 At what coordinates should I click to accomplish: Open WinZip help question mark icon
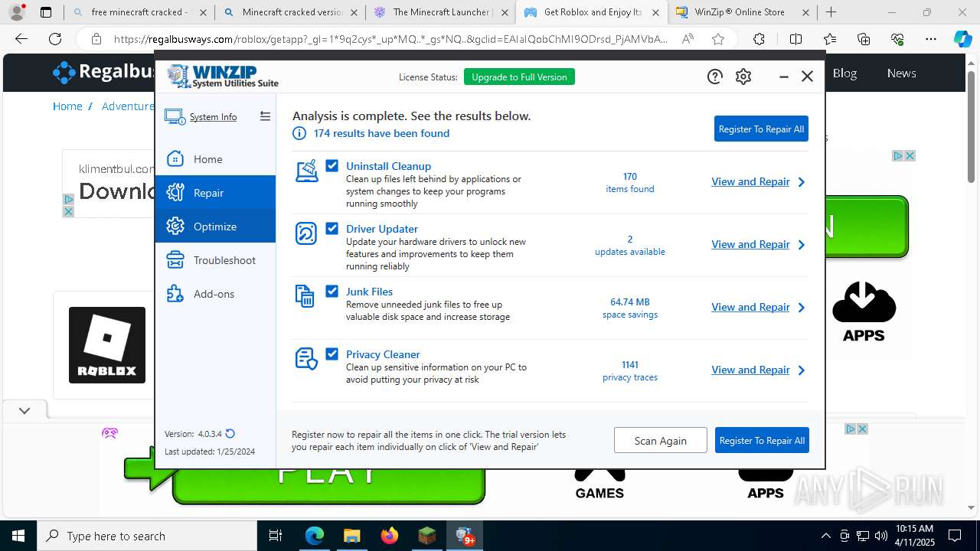[714, 77]
